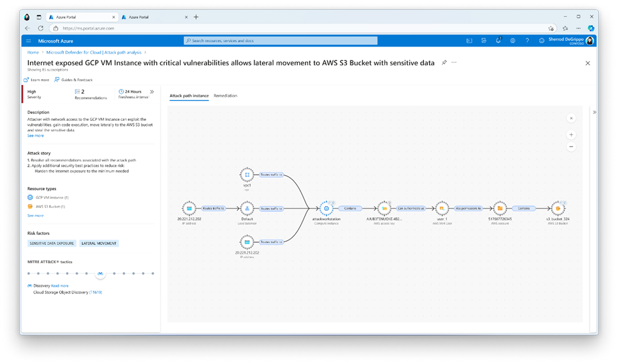Click the LATERAL MOVEMENT risk tag
The height and width of the screenshot is (364, 618).
(x=99, y=244)
